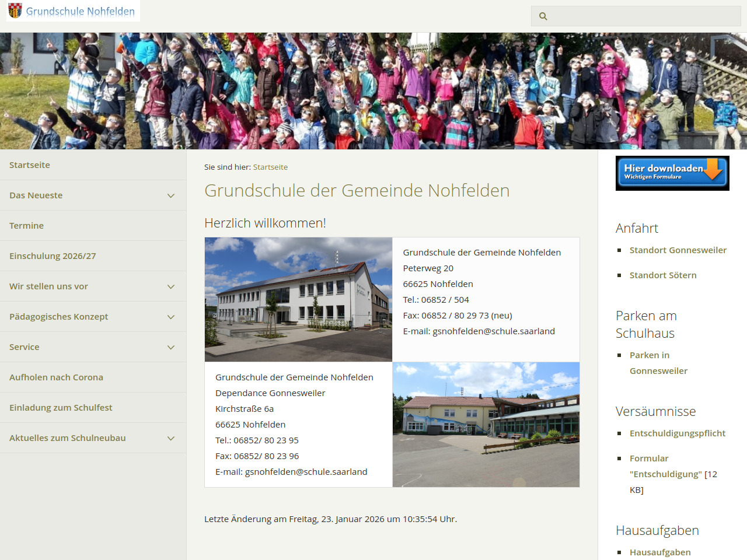This screenshot has height=560, width=747.
Task: Open 'Standort Gonnesweiler' directions link
Action: click(x=678, y=250)
